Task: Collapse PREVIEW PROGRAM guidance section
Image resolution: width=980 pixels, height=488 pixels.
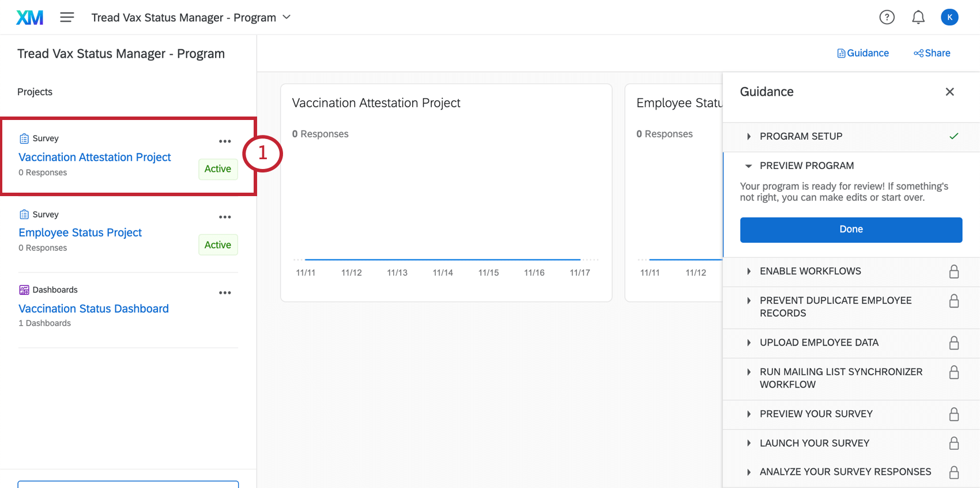Action: point(851,166)
